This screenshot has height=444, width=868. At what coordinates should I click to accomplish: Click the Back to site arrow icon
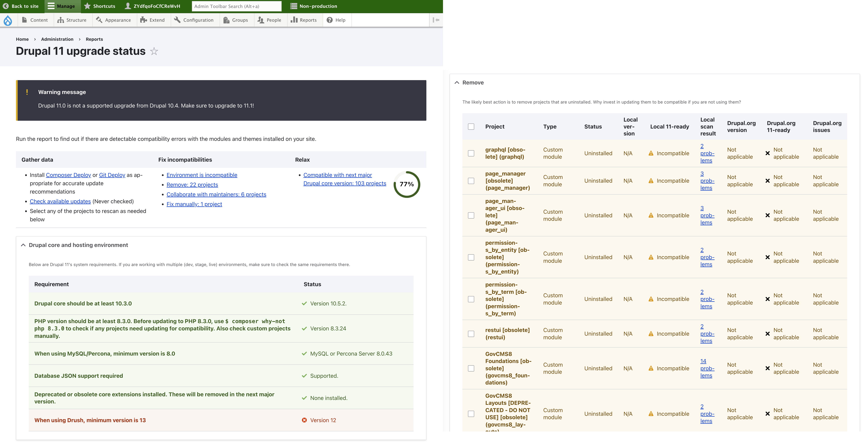coord(6,6)
